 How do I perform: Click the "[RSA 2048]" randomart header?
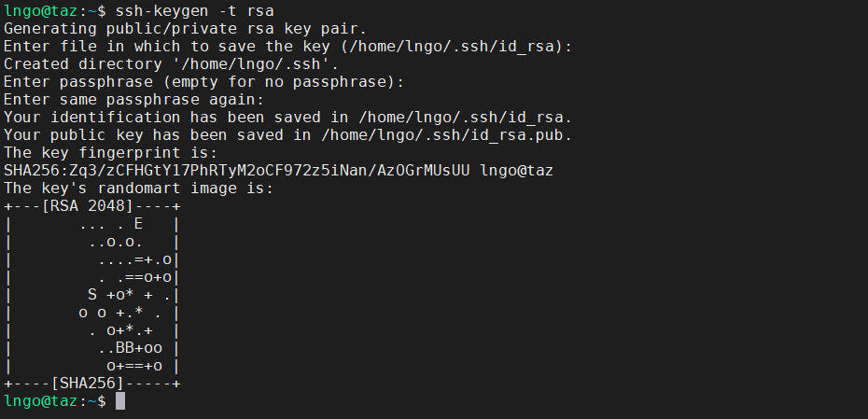[89, 206]
